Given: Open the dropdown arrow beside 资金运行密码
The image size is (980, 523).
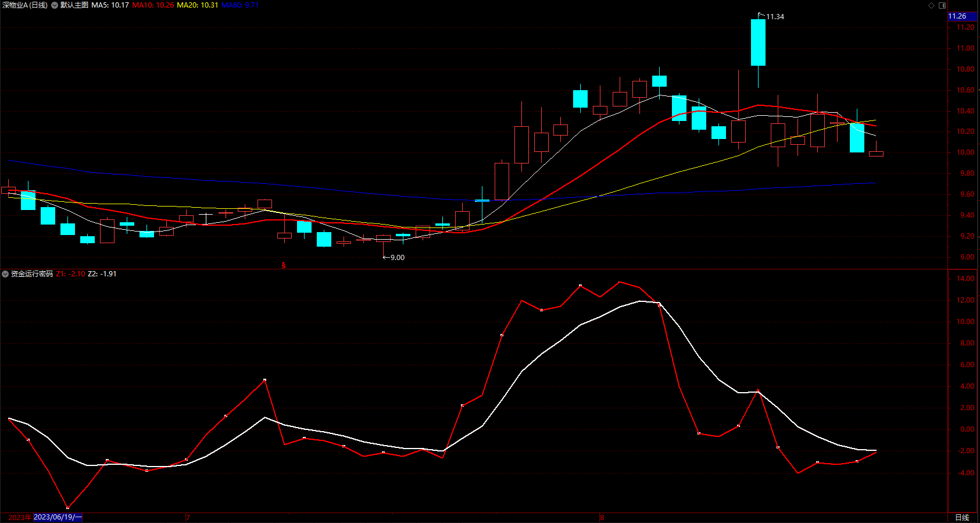Looking at the screenshot, I should 5,274.
